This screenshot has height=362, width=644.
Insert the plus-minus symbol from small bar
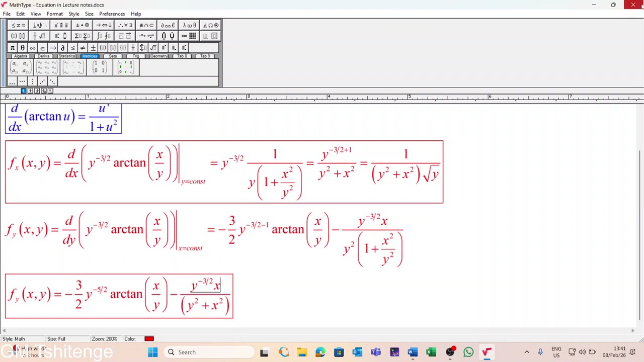(93, 48)
